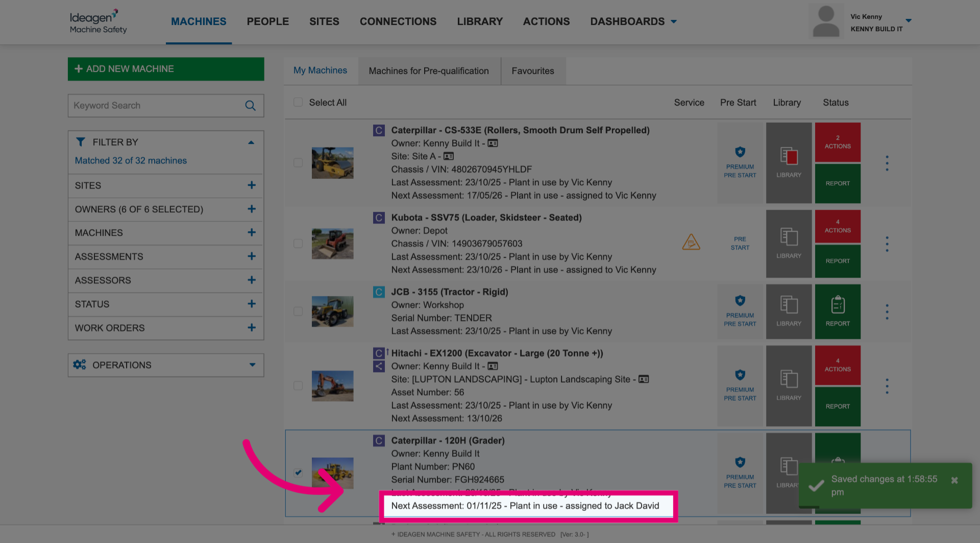Open the 4 Actions for Hitachi EX1200
This screenshot has width=980, height=543.
[x=838, y=365]
